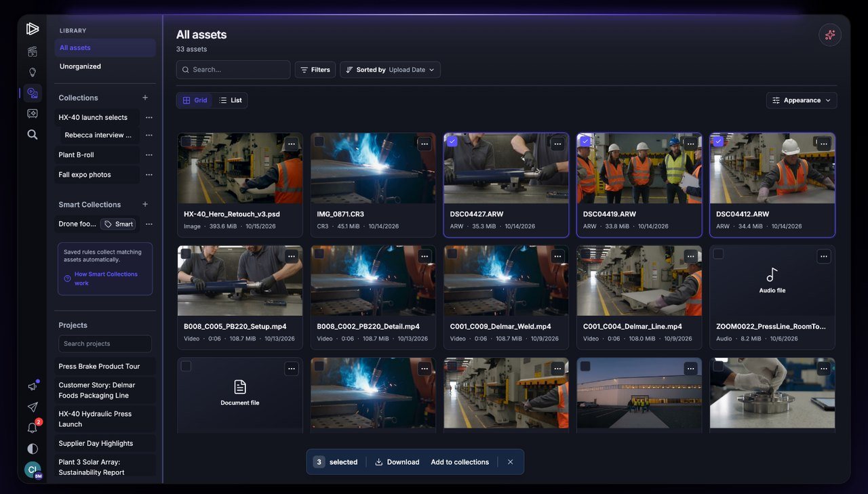The width and height of the screenshot is (868, 494).
Task: Open options for HX-40 launch selects collection
Action: coord(149,117)
